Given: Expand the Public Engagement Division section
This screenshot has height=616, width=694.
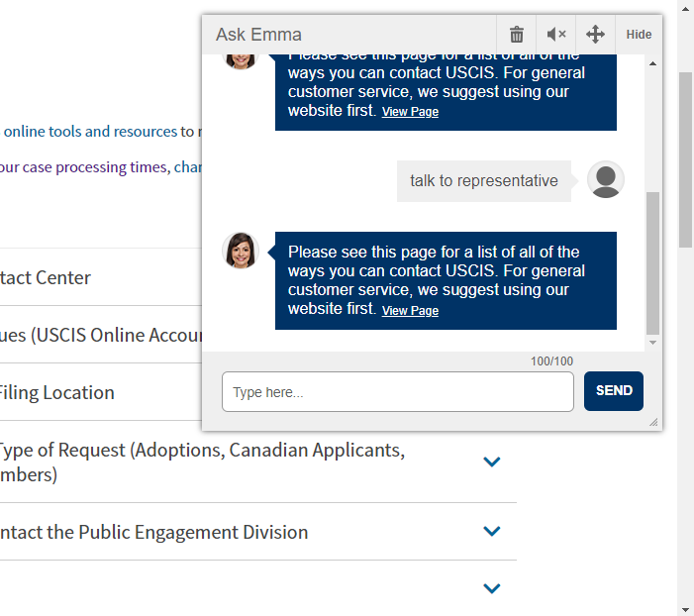Looking at the screenshot, I should click(491, 532).
